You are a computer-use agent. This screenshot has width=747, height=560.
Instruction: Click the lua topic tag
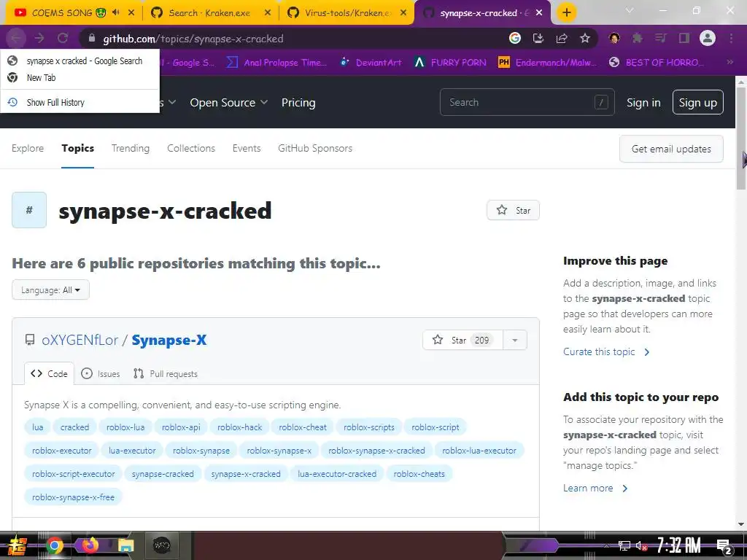[x=38, y=427]
